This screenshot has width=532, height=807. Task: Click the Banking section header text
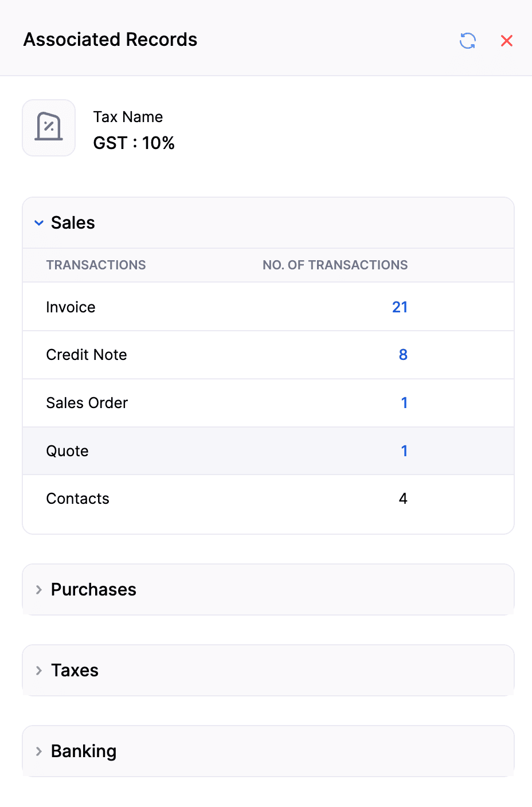coord(84,751)
